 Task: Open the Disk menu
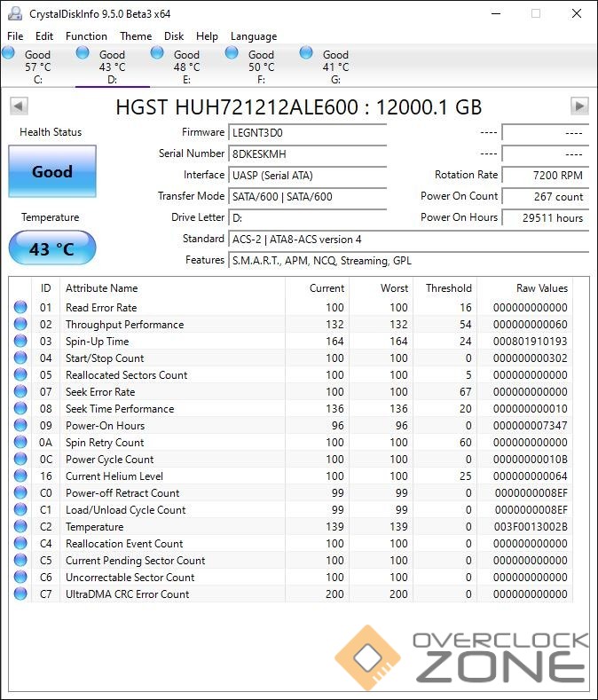(x=174, y=36)
